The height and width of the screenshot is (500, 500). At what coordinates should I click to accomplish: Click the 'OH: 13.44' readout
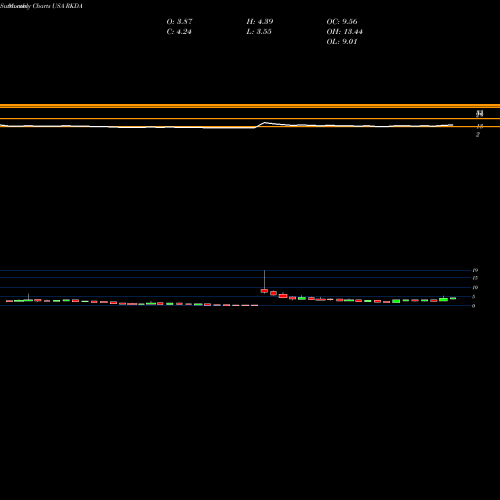click(344, 32)
